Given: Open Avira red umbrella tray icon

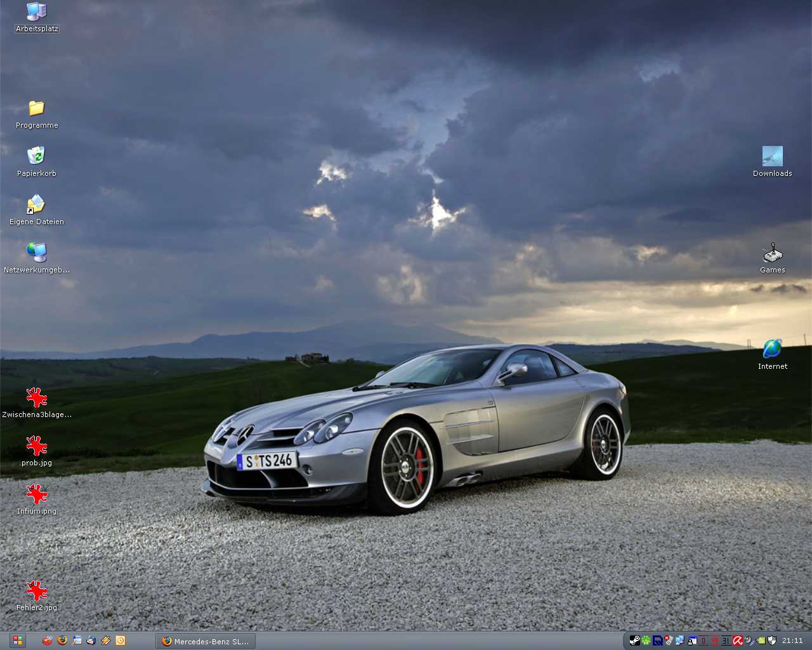Looking at the screenshot, I should pos(738,640).
